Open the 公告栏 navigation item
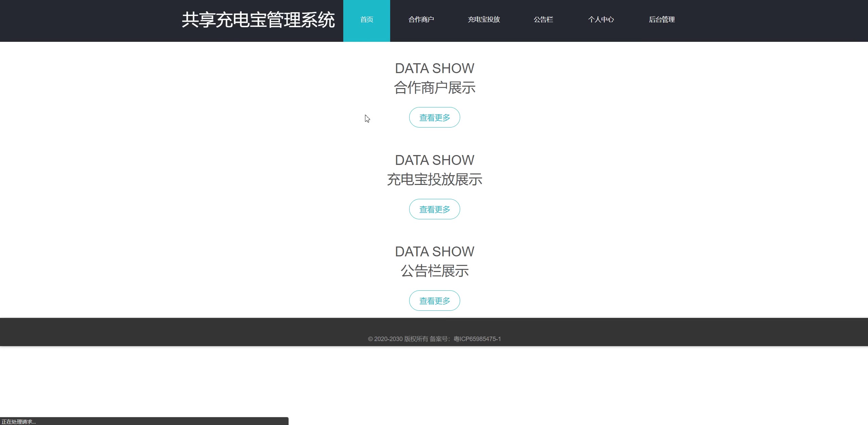The image size is (868, 425). click(543, 20)
